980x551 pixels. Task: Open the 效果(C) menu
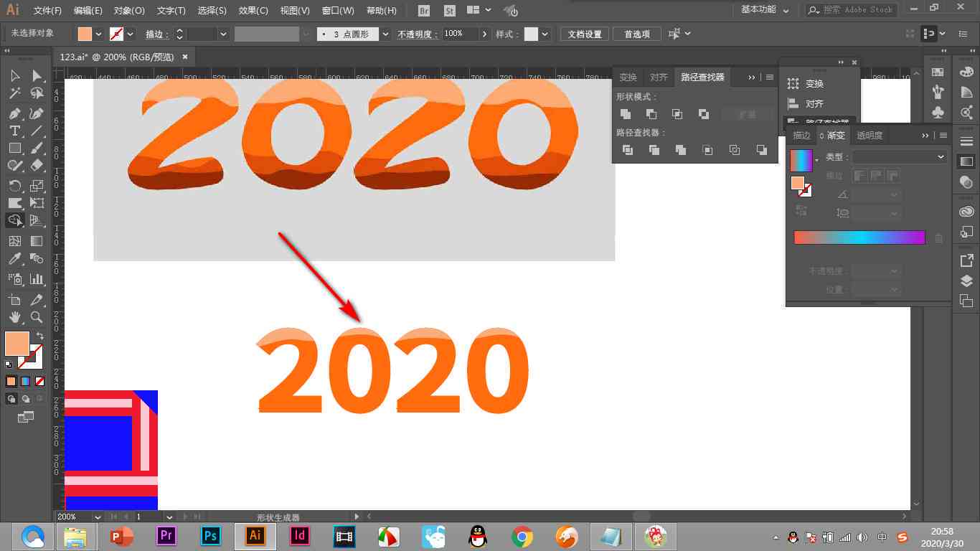pos(253,11)
